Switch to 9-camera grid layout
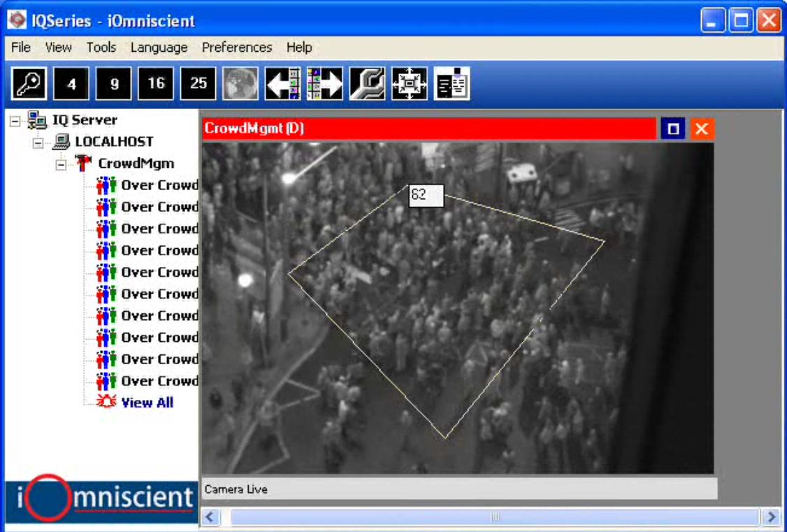787x532 pixels. pyautogui.click(x=114, y=84)
